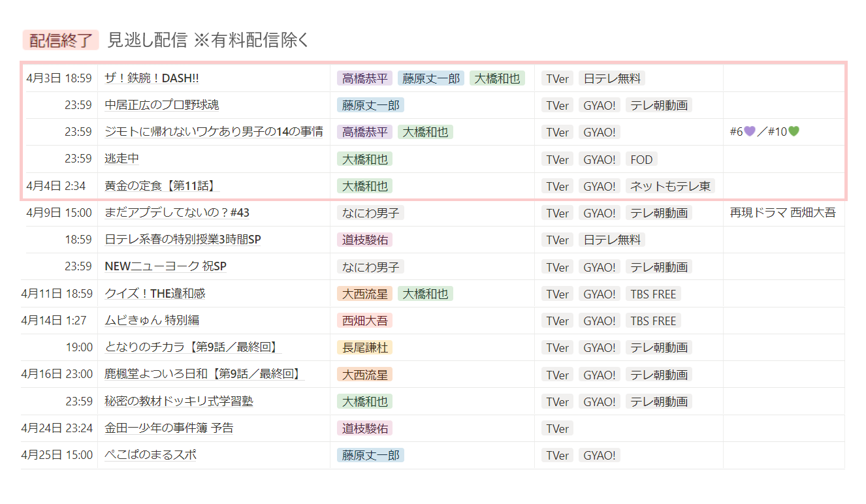Click 大橋和也 tag in クイズ！THE違和感 row
866x504 pixels.
point(425,294)
